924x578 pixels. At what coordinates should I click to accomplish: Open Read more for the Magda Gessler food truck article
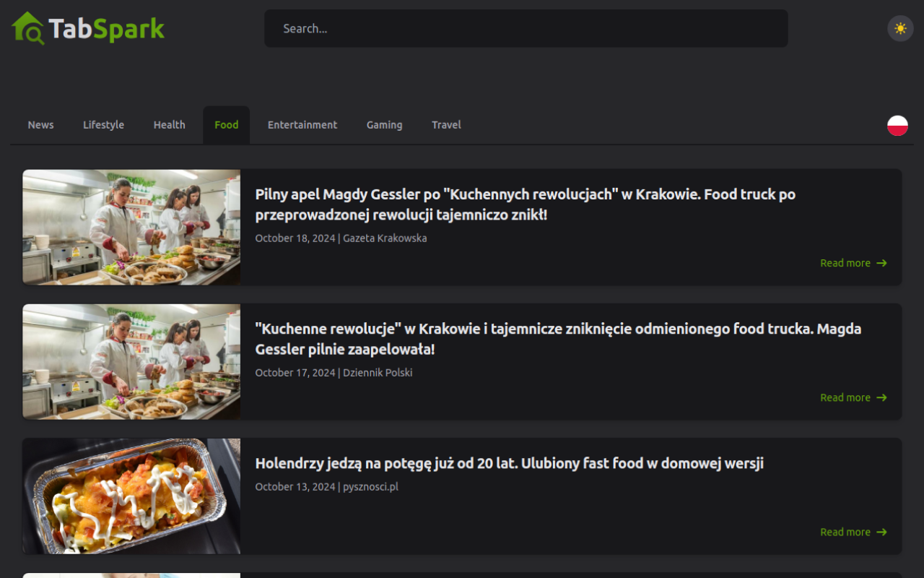(x=845, y=263)
